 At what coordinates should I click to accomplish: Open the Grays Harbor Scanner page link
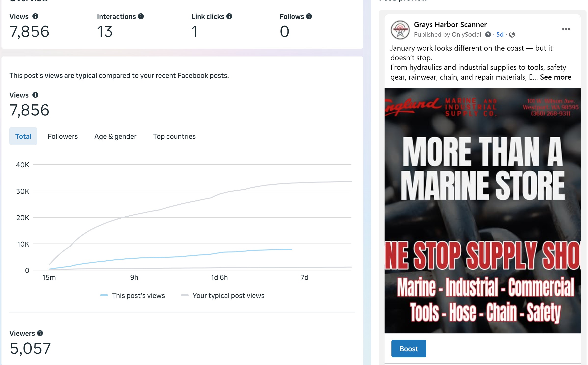(x=450, y=25)
